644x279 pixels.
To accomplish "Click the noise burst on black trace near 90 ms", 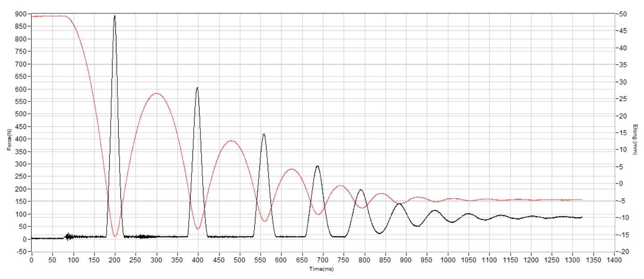I will [x=68, y=237].
